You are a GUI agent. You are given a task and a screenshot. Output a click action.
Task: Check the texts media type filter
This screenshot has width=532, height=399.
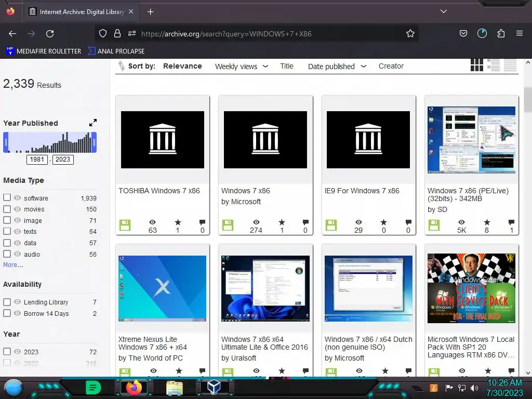(x=7, y=231)
